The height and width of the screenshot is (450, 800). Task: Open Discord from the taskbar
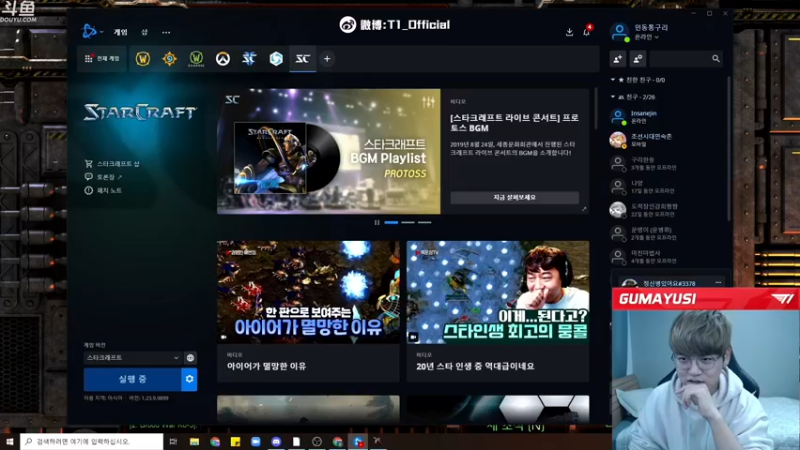[x=276, y=442]
